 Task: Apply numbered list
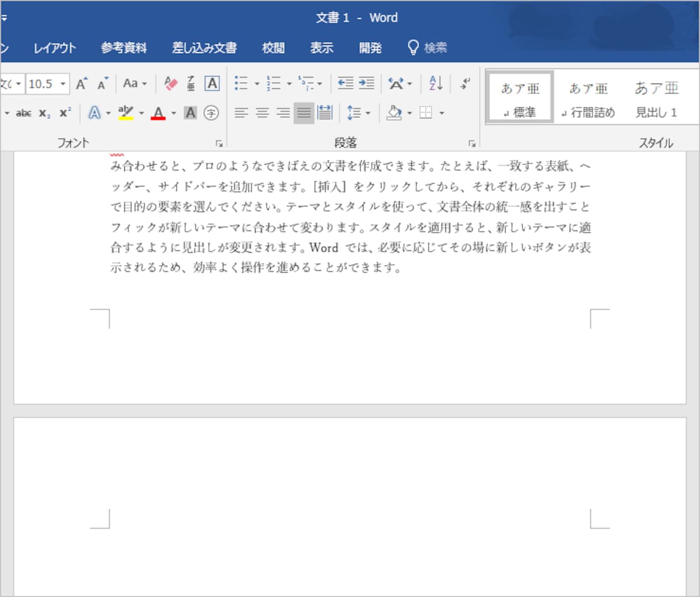coord(273,83)
